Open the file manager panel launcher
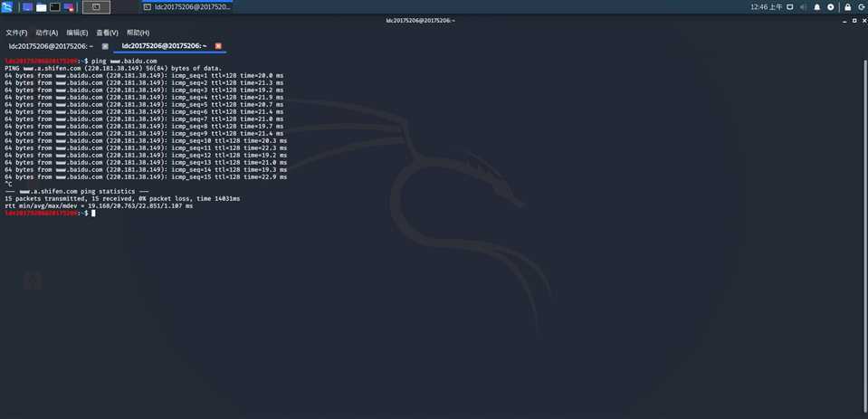868x419 pixels. tap(42, 7)
